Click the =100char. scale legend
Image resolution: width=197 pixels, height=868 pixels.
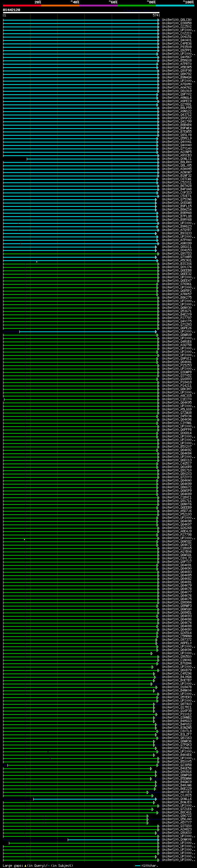(x=147, y=866)
